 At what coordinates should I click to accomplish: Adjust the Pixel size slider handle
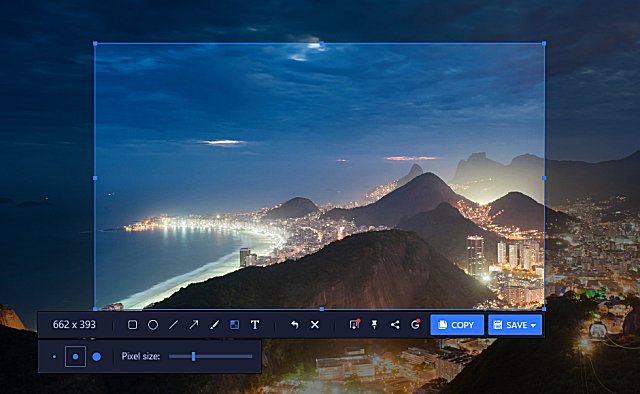pyautogui.click(x=193, y=356)
